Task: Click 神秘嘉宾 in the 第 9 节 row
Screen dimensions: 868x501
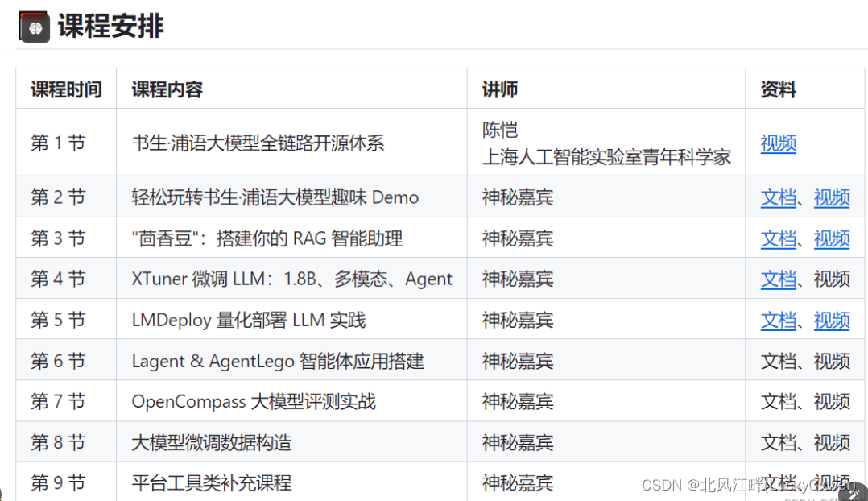Action: [x=518, y=482]
